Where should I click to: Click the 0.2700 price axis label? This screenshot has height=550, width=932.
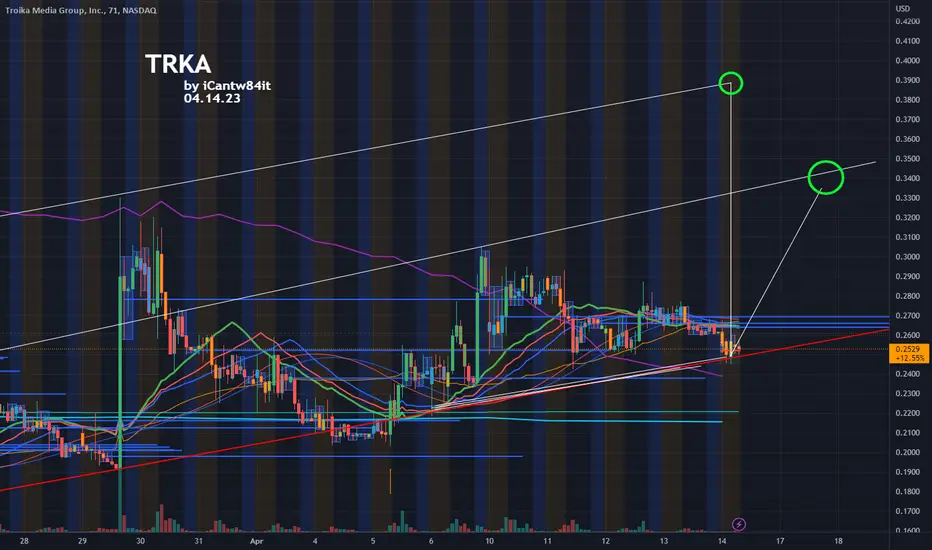[908, 316]
